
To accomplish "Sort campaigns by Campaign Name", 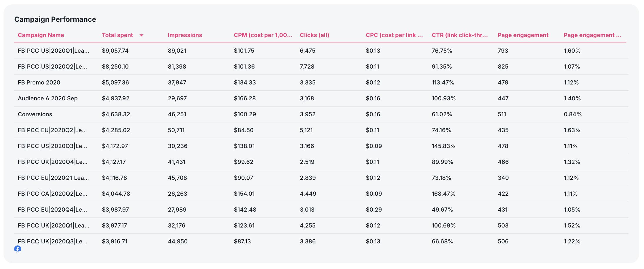I will click(x=41, y=35).
